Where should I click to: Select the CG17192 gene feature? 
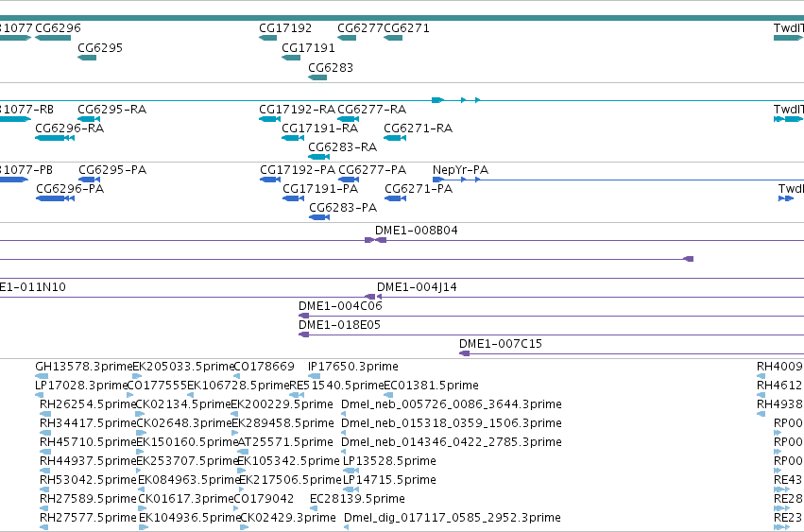267,38
